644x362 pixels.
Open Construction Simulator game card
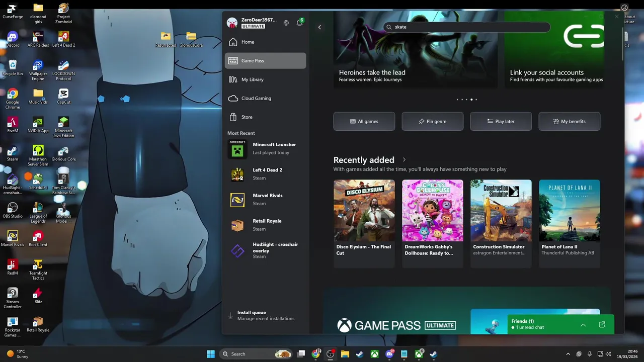tap(501, 224)
